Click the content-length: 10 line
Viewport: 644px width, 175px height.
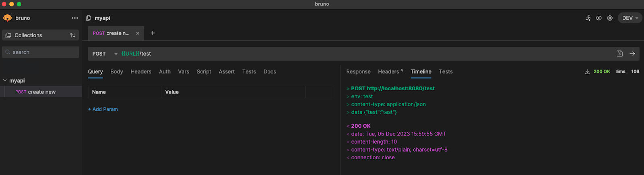click(372, 142)
